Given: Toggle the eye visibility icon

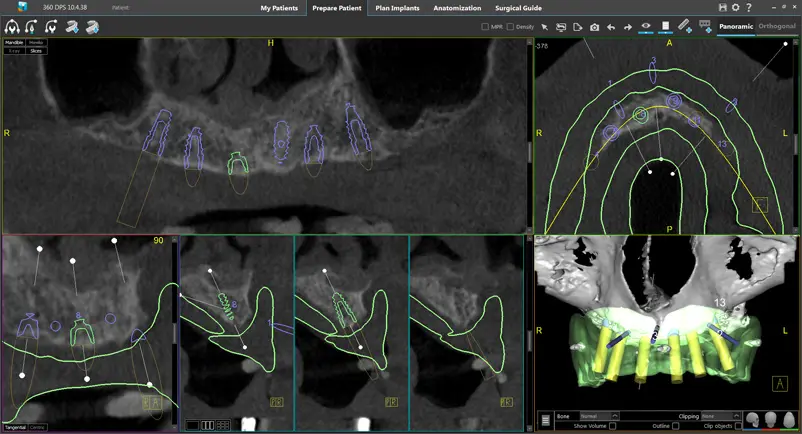Looking at the screenshot, I should [x=646, y=26].
